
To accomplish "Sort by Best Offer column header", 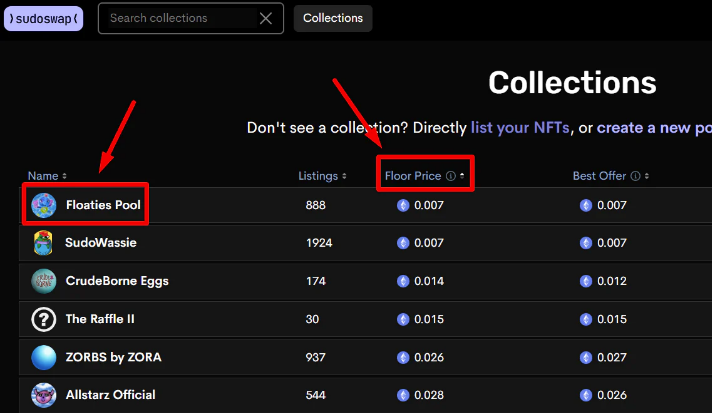I will [x=599, y=176].
